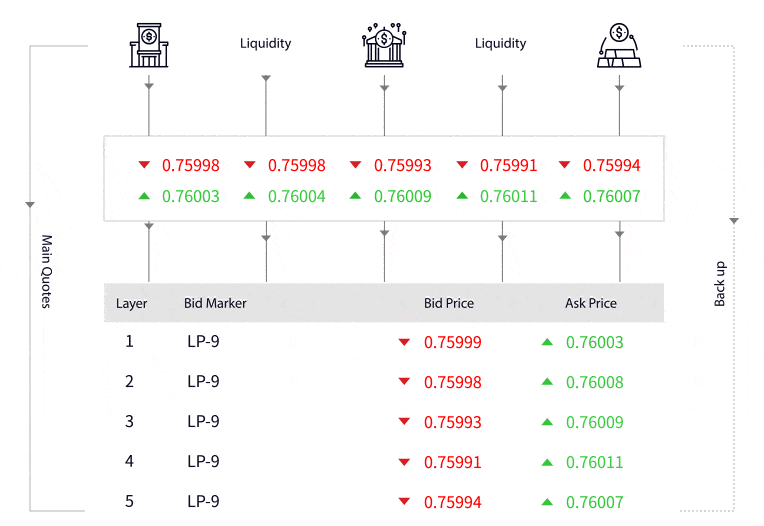
Task: Click the gray arrow on the Back up dotted line
Action: [x=733, y=220]
